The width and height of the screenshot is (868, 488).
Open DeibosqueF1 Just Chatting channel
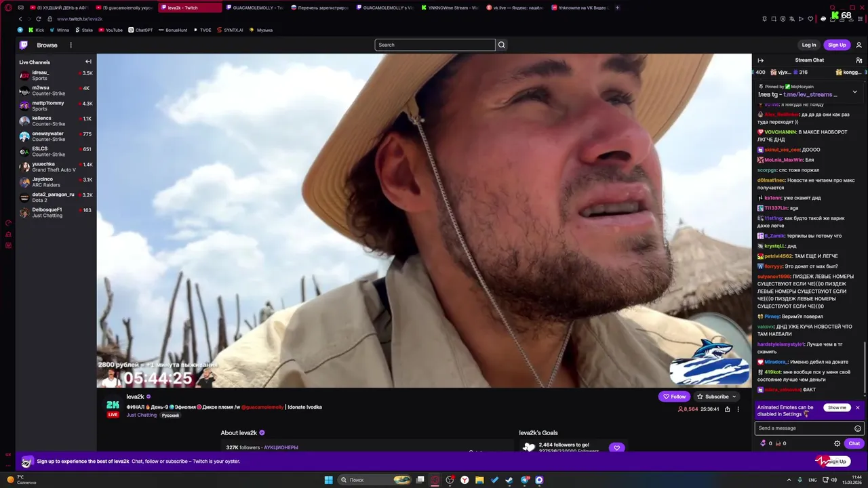tap(56, 212)
